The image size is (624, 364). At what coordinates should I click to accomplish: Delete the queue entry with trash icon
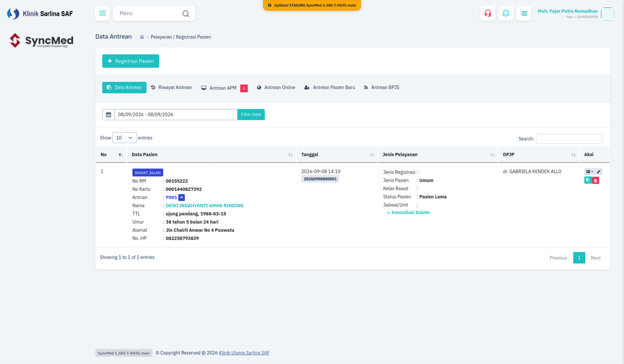(595, 180)
